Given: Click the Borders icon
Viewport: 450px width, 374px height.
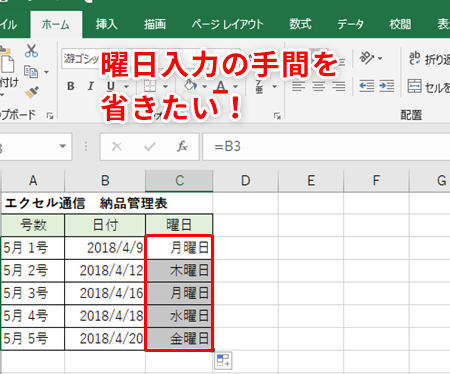Looking at the screenshot, I should point(150,86).
